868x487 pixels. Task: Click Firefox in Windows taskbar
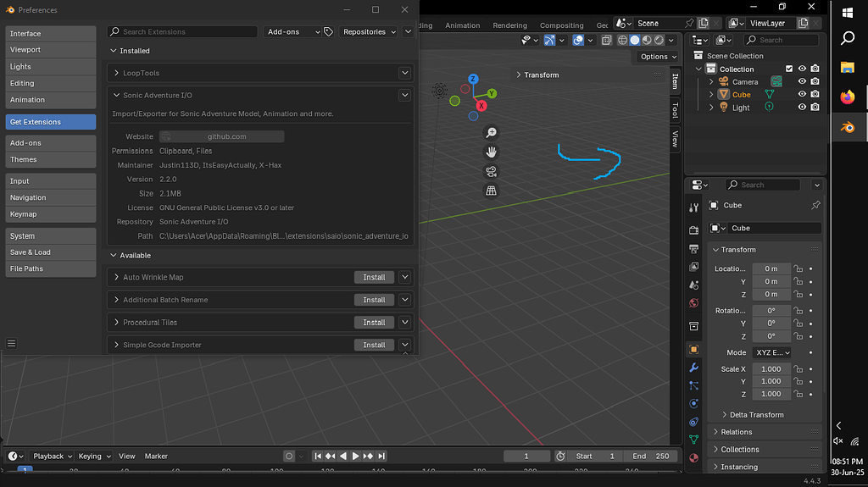[848, 97]
